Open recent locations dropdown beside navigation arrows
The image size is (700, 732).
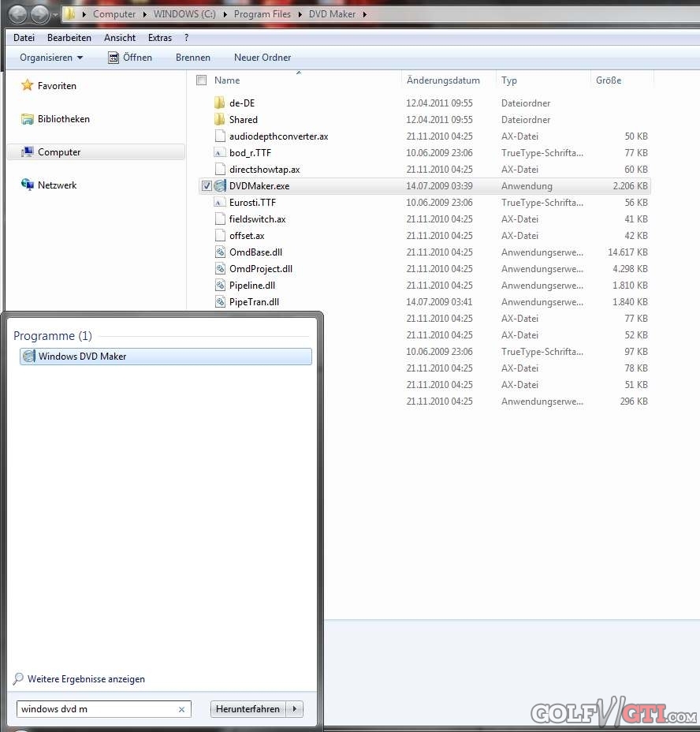coord(55,15)
